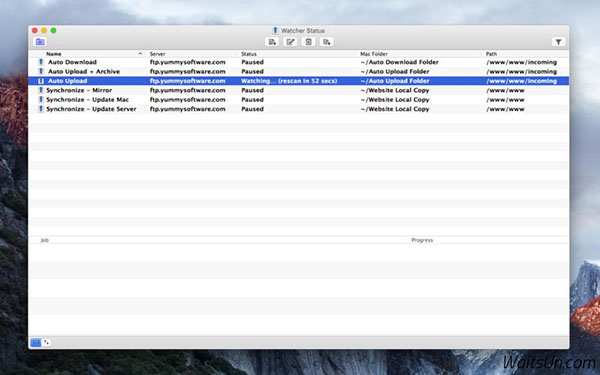The width and height of the screenshot is (600, 375).
Task: Toggle status icon of Synchronize – Mirror
Action: point(41,90)
